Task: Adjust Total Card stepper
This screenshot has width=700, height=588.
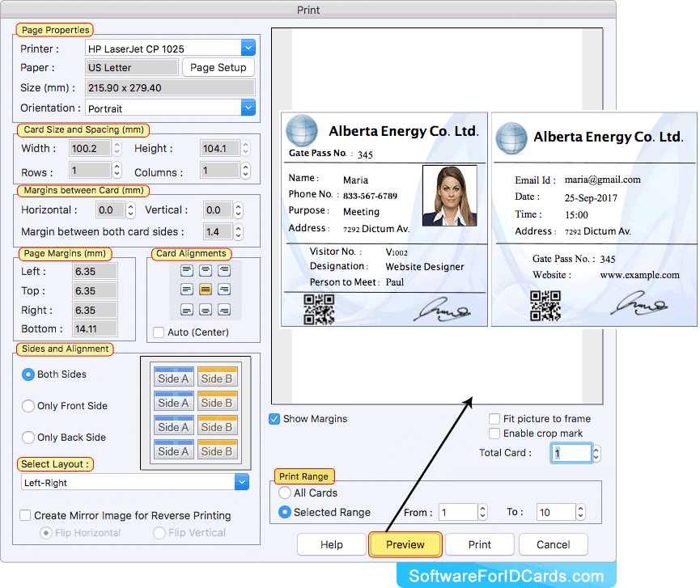Action: click(596, 454)
